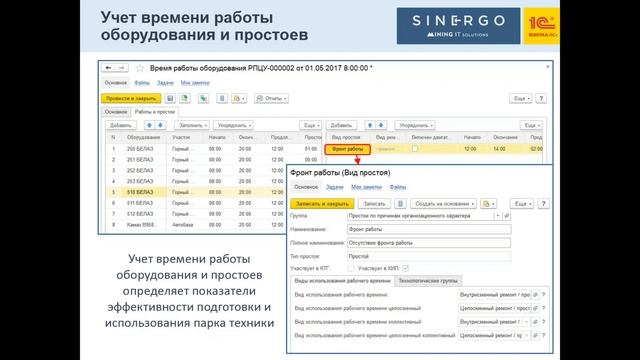The width and height of the screenshot is (640, 360).
Task: Open the link icon for рабочего времени коллективный
Action: click(x=535, y=322)
